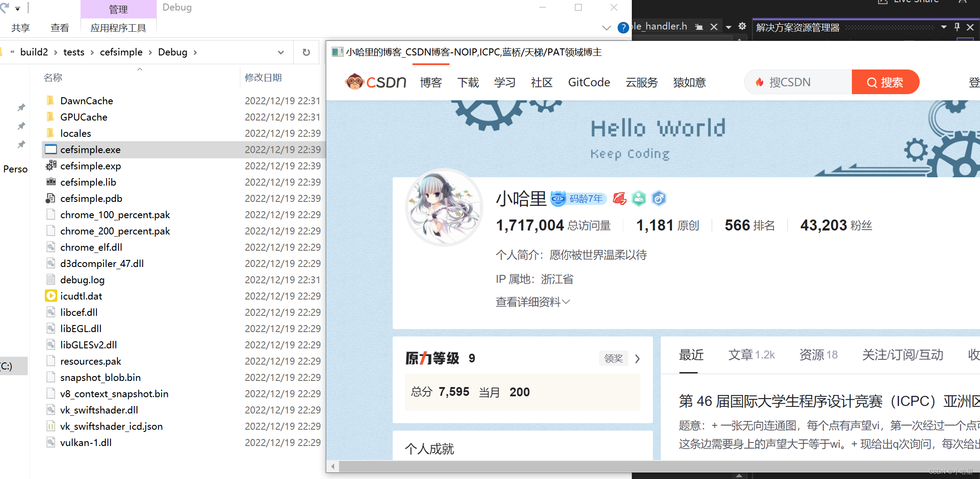Click the 小哈里 profile avatar picture
The image size is (980, 479).
(444, 207)
